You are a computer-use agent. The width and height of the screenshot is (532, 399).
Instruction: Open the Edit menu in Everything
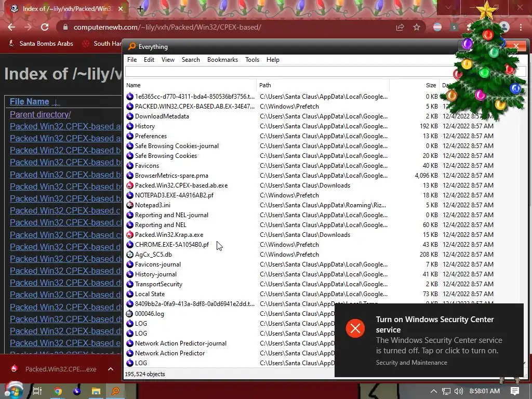tap(149, 60)
